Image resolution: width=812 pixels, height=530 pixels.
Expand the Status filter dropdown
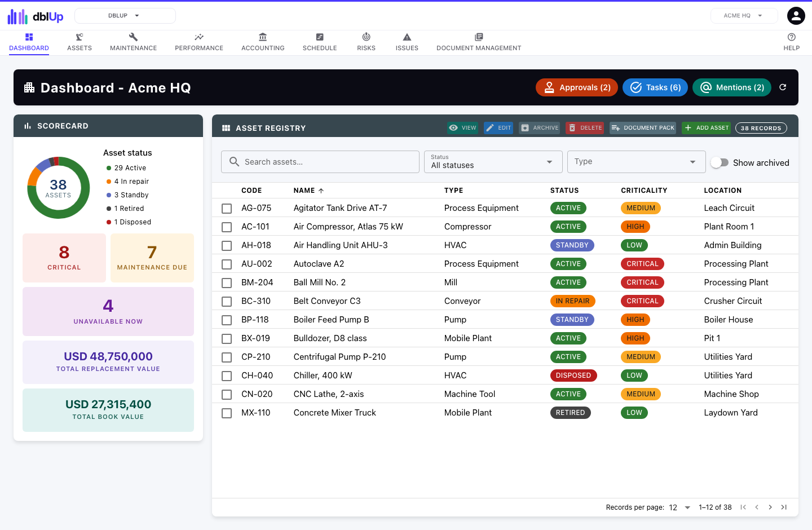click(x=493, y=162)
